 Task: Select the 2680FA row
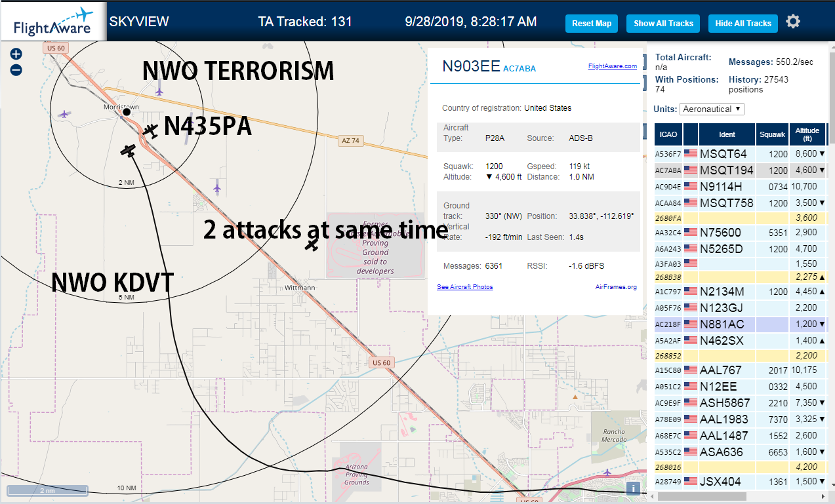coord(741,218)
